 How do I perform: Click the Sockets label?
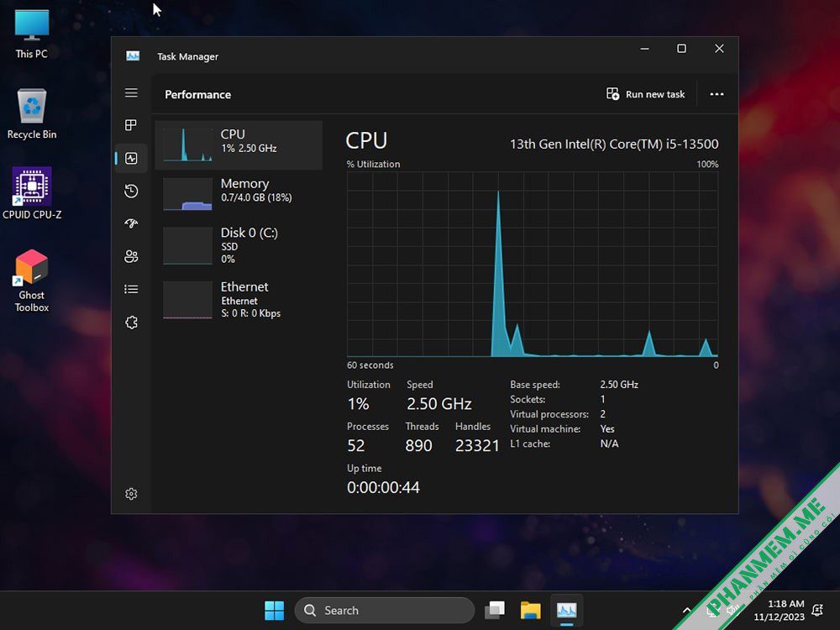pyautogui.click(x=528, y=400)
